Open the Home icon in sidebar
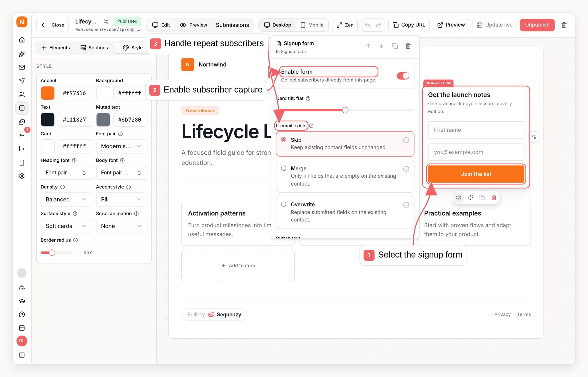This screenshot has height=377, width=588. tap(22, 40)
